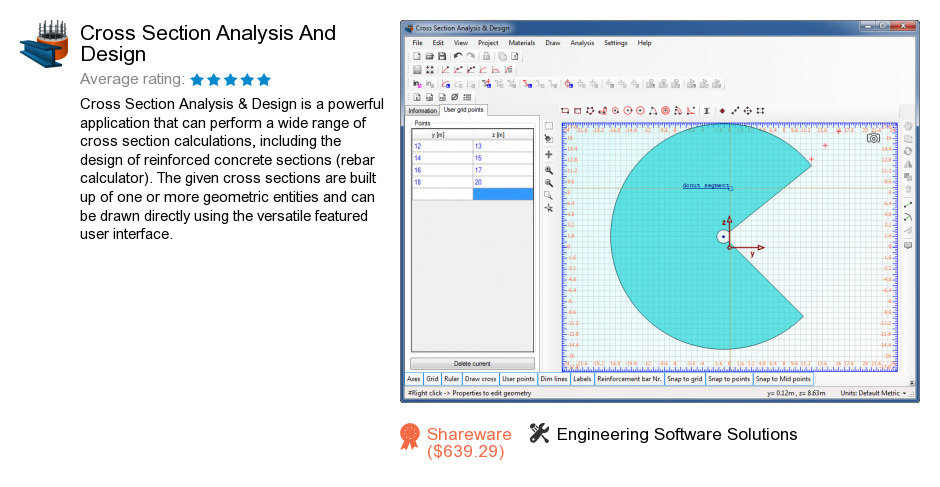940x487 pixels.
Task: Click the highlighted blue empty z cell
Action: (x=502, y=194)
